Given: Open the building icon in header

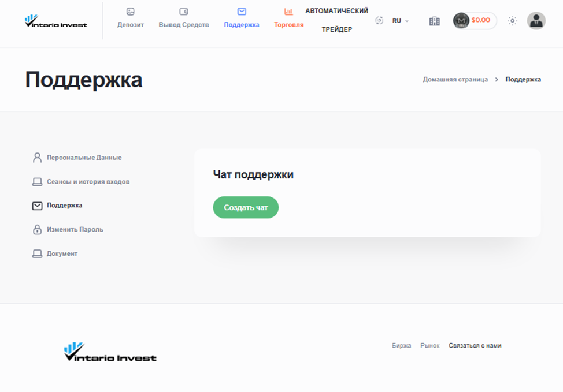Looking at the screenshot, I should (435, 21).
